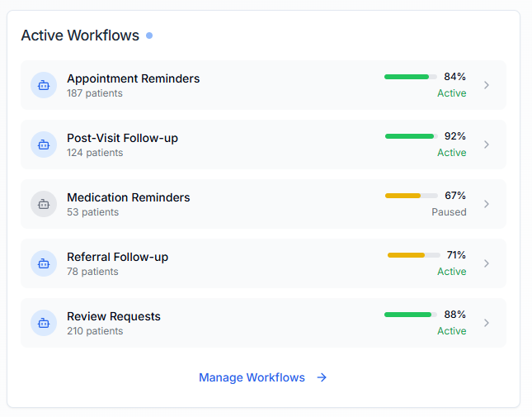Screen dimensions: 532x417
Task: Open the Medication Reminders chevron arrow
Action: (x=487, y=204)
